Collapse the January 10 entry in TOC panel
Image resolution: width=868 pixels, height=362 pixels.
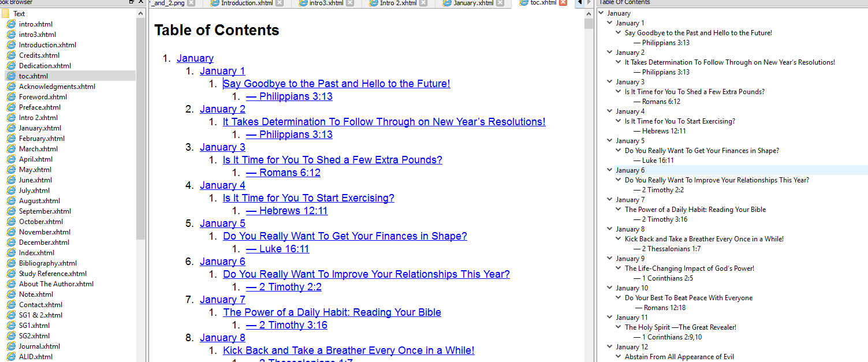point(610,288)
